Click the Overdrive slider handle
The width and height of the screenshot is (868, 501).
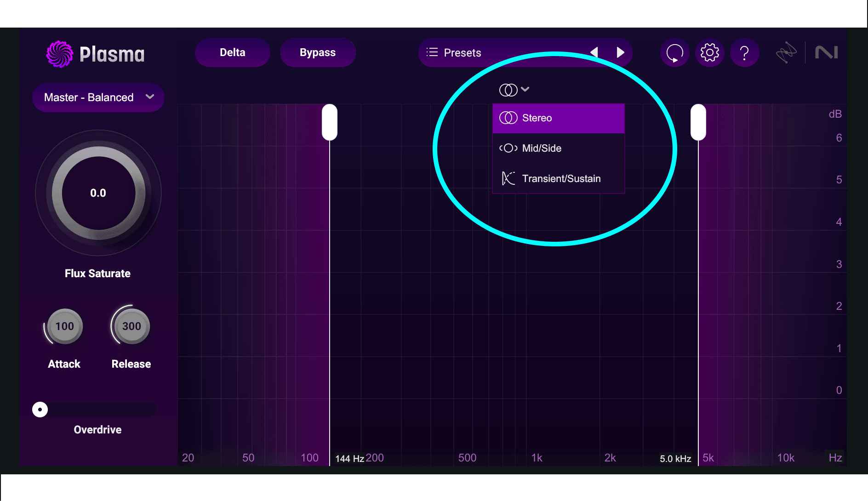pos(40,410)
